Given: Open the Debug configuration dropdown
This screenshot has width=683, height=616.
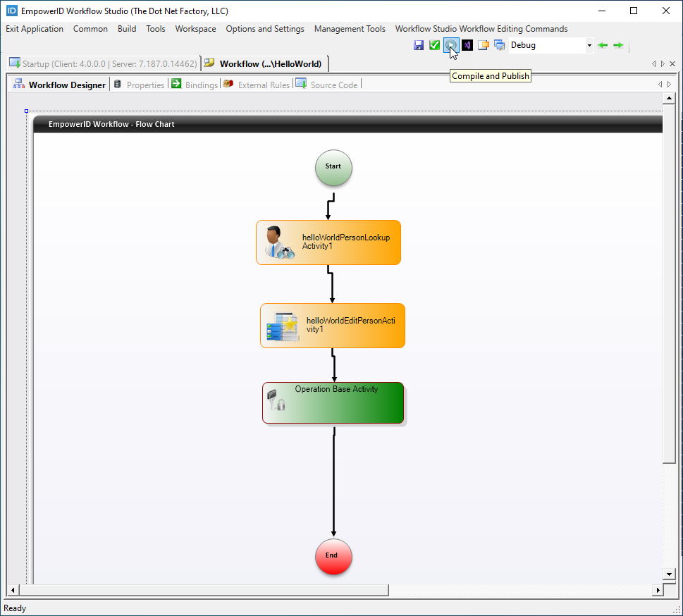Looking at the screenshot, I should tap(589, 44).
